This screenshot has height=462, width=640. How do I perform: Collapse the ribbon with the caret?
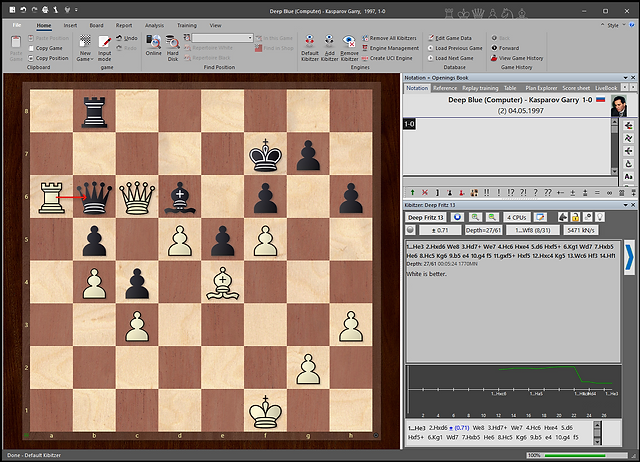click(602, 25)
